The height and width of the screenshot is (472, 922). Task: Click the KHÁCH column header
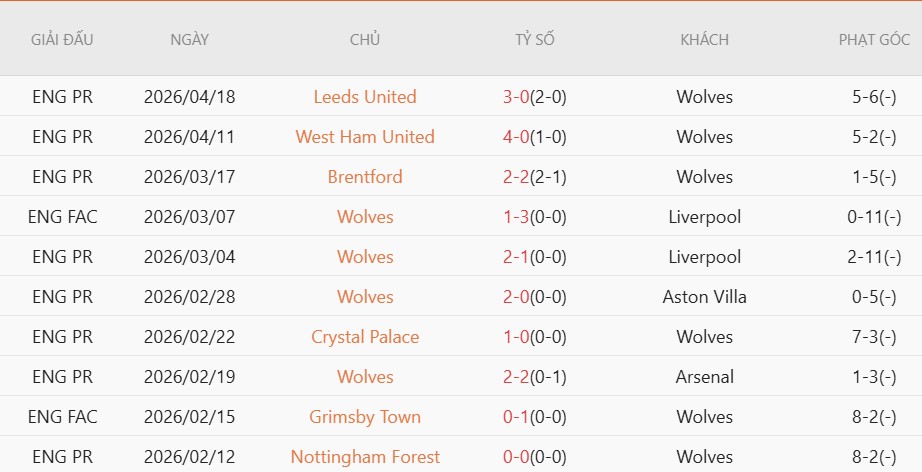point(704,40)
